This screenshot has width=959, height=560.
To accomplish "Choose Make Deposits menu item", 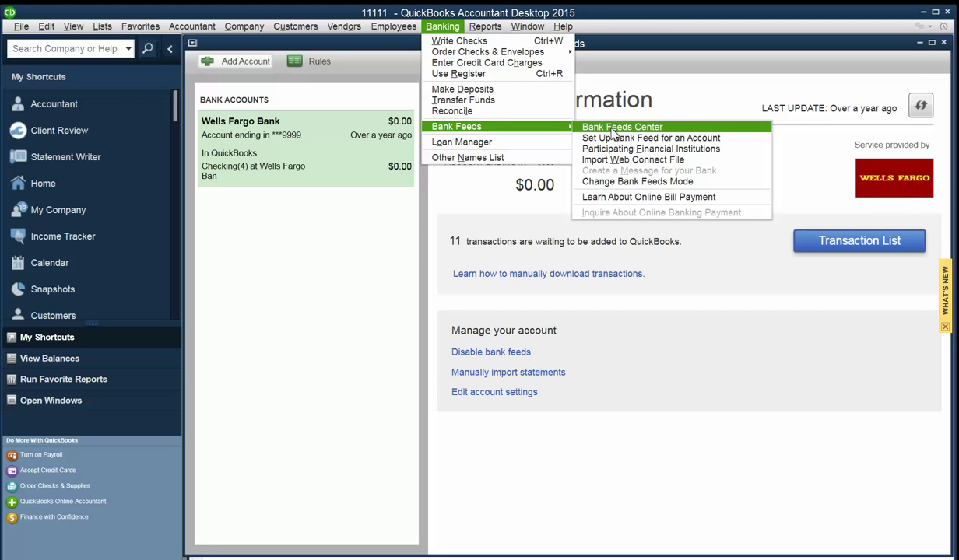I will point(497,89).
